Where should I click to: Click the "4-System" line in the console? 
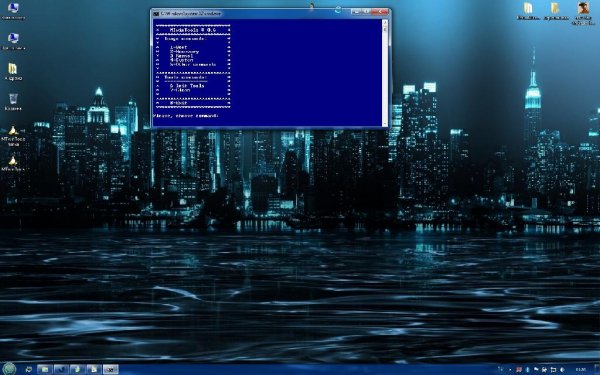pyautogui.click(x=181, y=60)
